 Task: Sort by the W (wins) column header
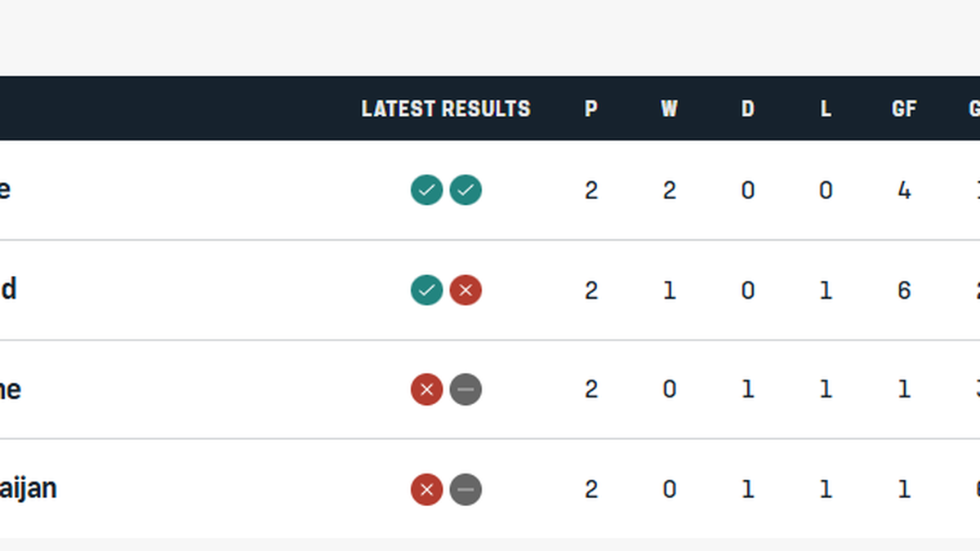[669, 109]
